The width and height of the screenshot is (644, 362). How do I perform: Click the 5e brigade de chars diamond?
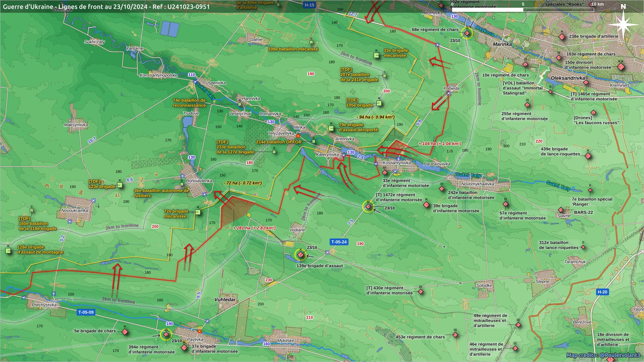coord(125,332)
